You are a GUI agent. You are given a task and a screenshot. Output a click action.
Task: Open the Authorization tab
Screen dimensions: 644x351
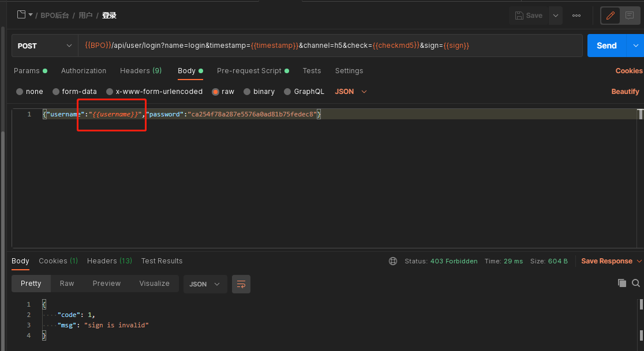84,70
